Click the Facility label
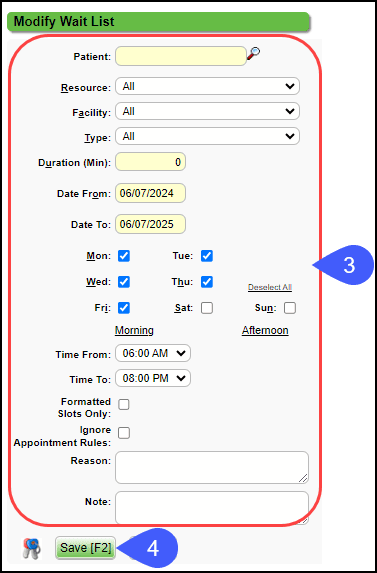377x573 pixels. pyautogui.click(x=91, y=113)
